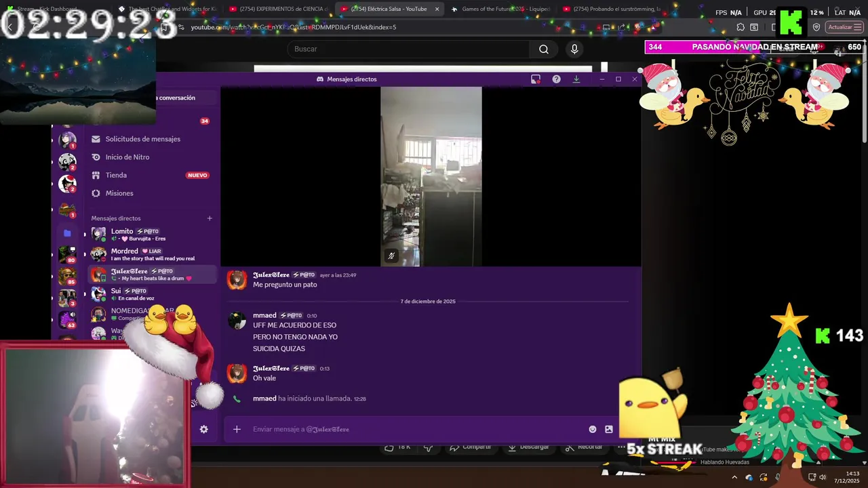Click the shared video stream preview
Image resolution: width=868 pixels, height=488 pixels.
click(x=431, y=176)
